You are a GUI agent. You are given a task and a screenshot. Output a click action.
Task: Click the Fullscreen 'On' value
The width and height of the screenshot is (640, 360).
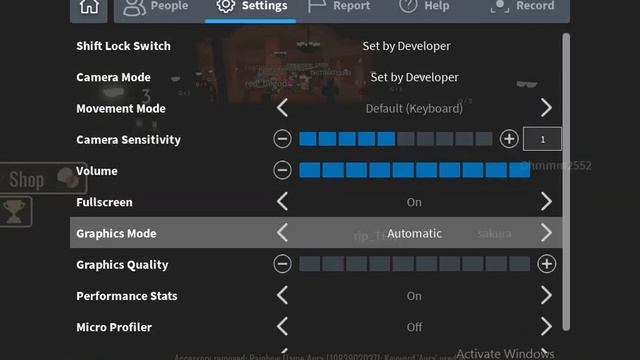[x=414, y=202]
